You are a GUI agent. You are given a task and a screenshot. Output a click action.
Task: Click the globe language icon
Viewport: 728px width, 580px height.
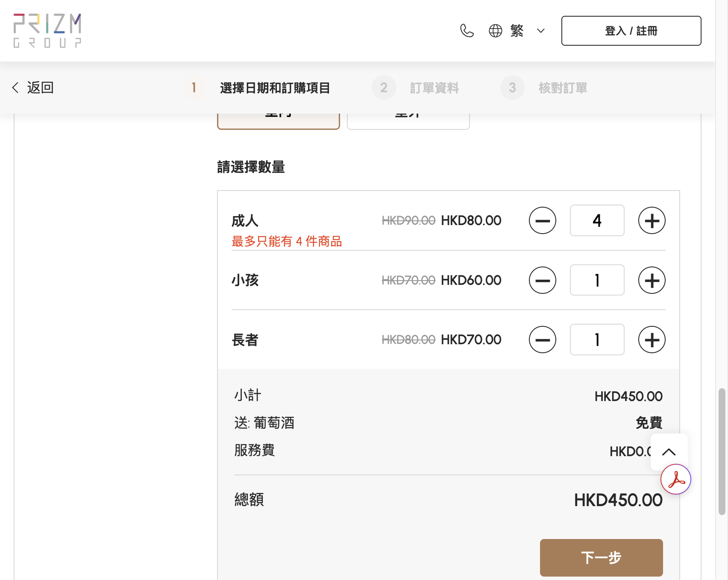[x=496, y=31]
